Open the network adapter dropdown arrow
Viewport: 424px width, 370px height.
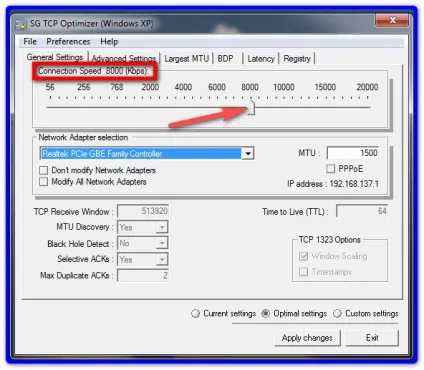(248, 154)
